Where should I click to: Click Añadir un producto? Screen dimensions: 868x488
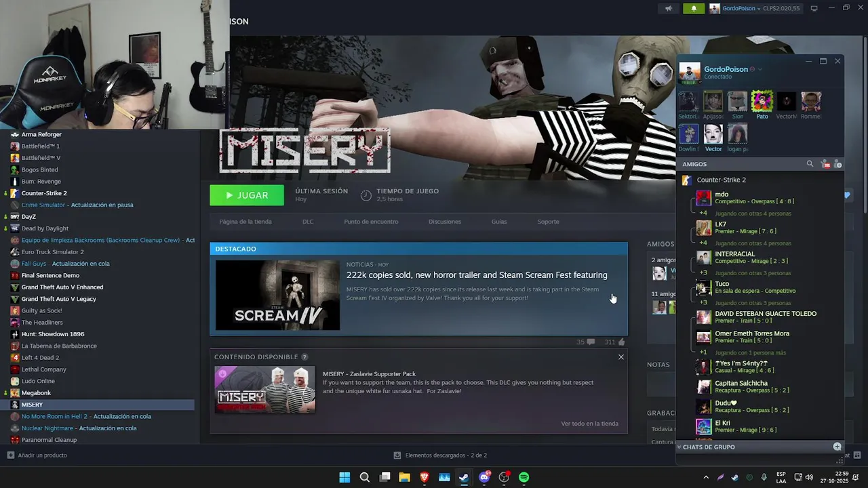37,455
